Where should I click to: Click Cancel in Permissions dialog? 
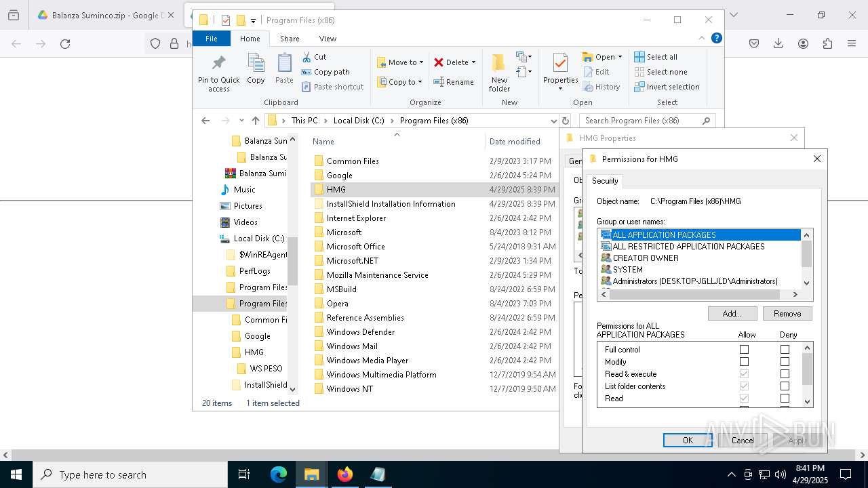pos(743,441)
